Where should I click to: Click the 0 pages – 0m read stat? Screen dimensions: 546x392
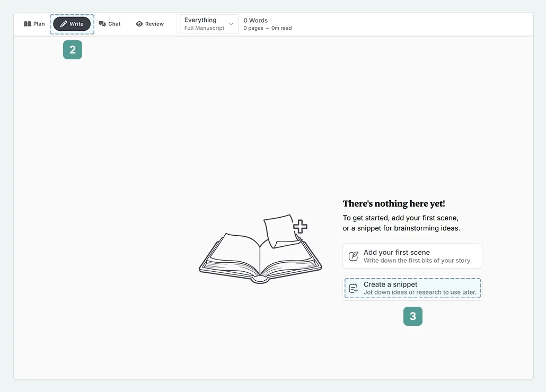(x=268, y=28)
